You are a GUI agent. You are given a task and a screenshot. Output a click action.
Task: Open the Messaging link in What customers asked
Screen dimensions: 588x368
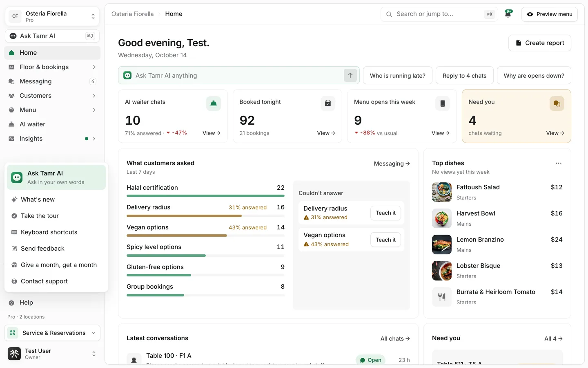(x=392, y=164)
